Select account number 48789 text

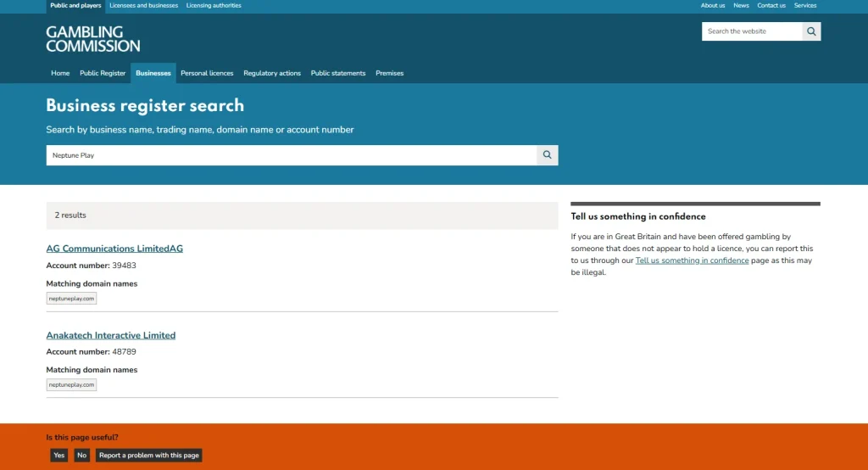[124, 351]
